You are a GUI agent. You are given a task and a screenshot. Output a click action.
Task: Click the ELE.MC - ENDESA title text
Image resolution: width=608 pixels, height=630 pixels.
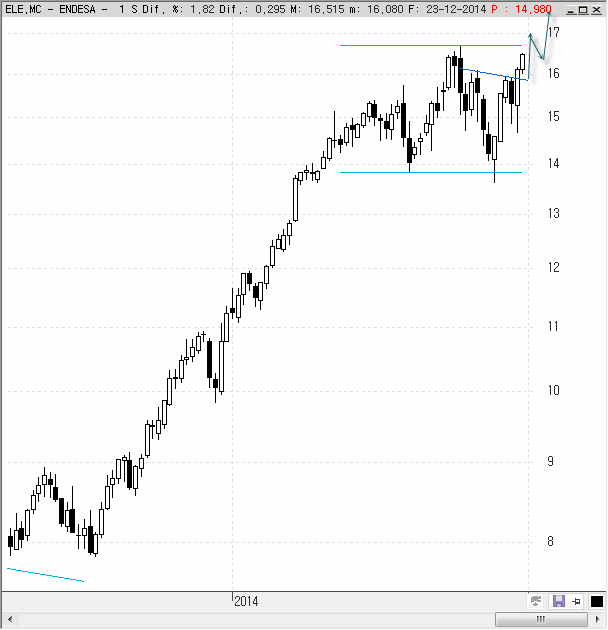[x=50, y=9]
